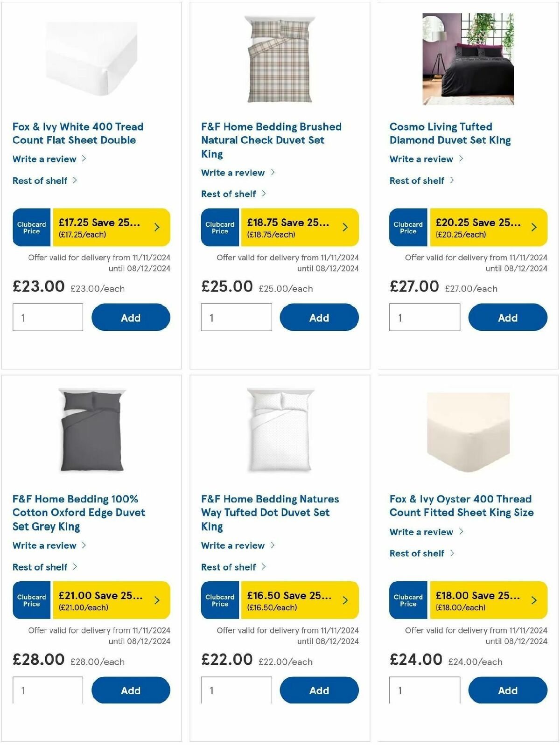Expand the Rest of shelf arrow for Oyster fitted sheet

pyautogui.click(x=451, y=554)
